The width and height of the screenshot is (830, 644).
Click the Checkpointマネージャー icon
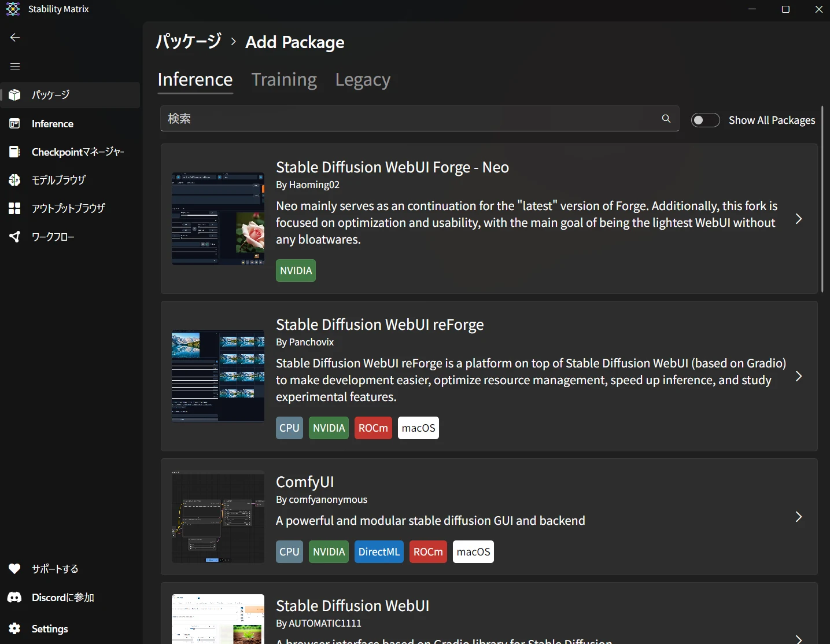[15, 152]
